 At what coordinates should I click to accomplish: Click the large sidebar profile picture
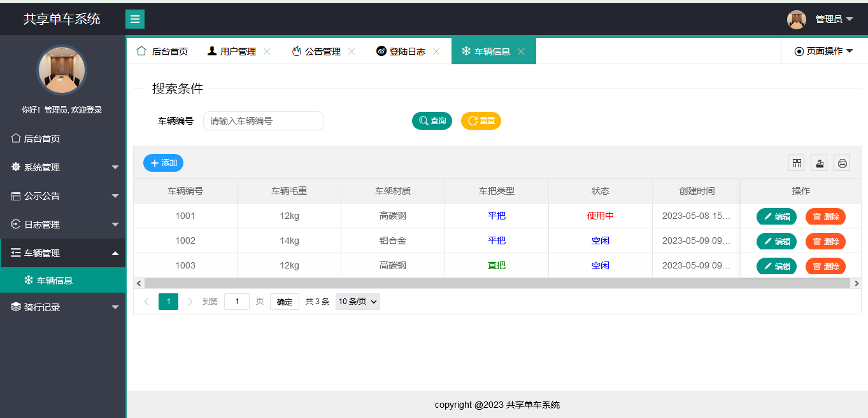tap(62, 70)
